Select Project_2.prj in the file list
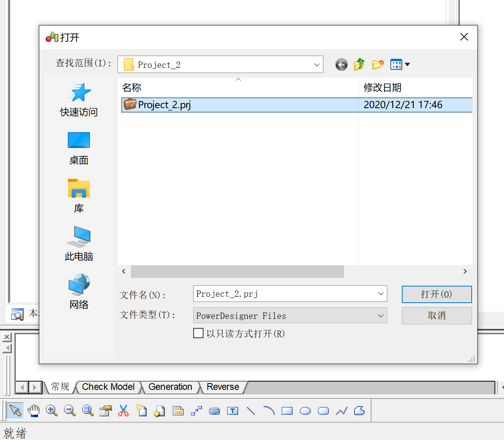The width and height of the screenshot is (504, 440). click(x=164, y=105)
